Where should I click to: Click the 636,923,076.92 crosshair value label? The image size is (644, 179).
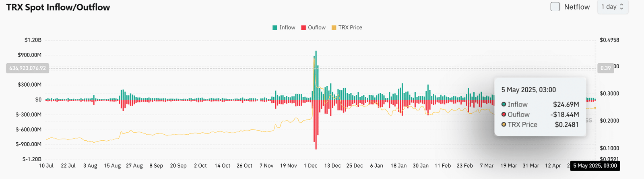(x=27, y=68)
